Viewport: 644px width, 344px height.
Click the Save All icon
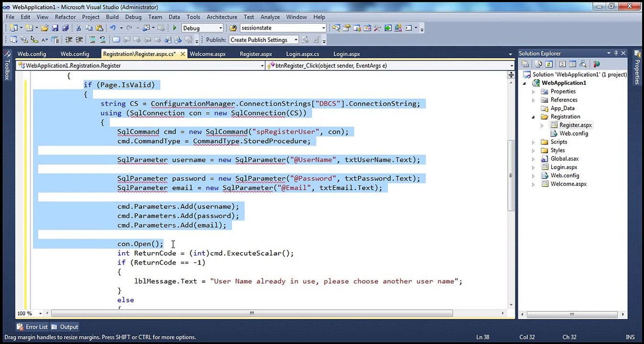pos(65,28)
